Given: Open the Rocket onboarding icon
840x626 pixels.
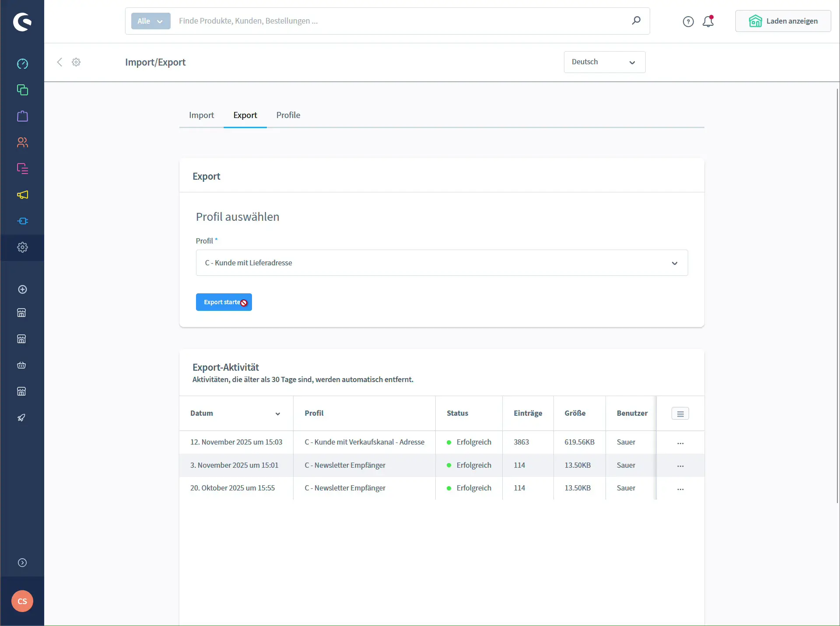Looking at the screenshot, I should click(x=21, y=417).
